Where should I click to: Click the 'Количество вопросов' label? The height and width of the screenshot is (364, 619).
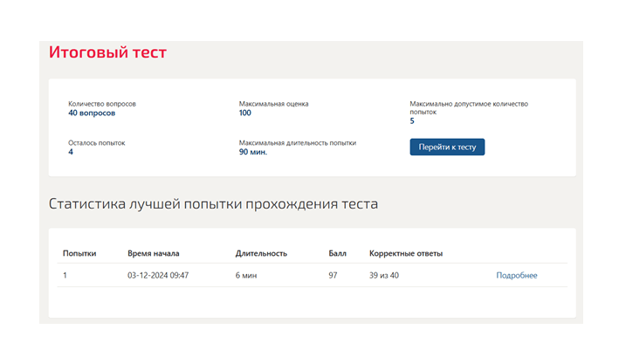(102, 104)
